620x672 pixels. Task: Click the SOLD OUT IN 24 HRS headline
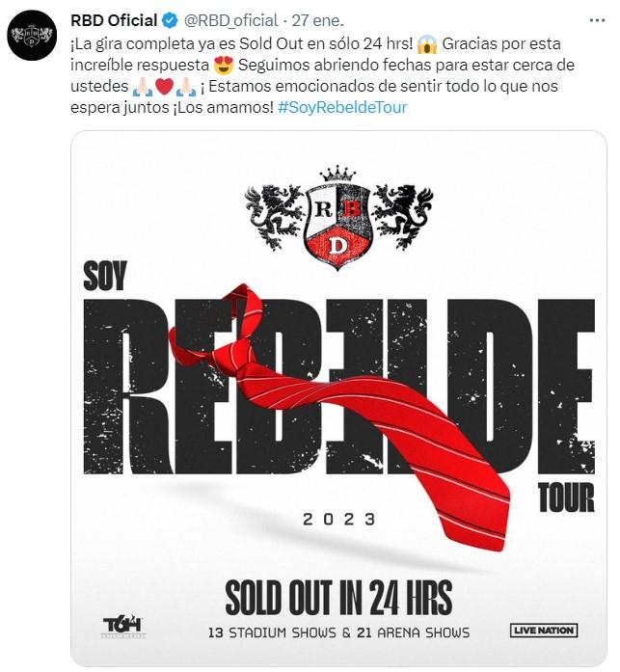click(x=338, y=597)
